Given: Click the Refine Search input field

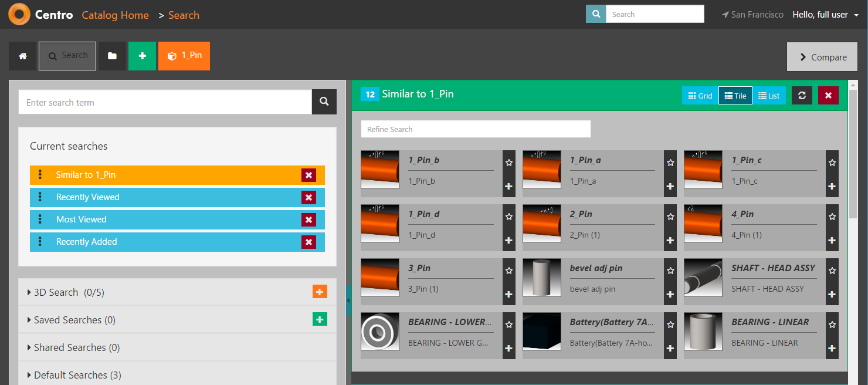Looking at the screenshot, I should pos(475,129).
